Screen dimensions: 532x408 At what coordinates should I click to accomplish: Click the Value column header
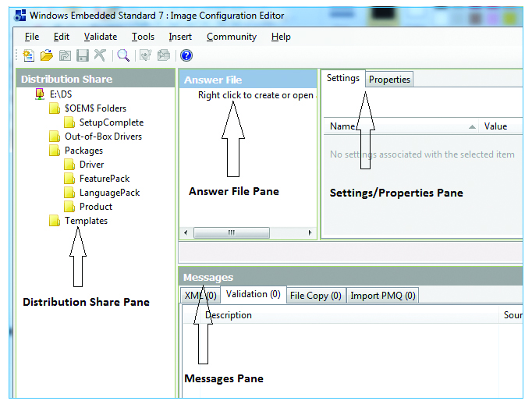[x=501, y=126]
